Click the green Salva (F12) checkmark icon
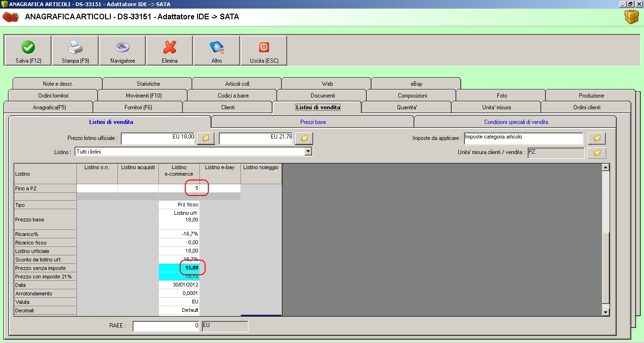The width and height of the screenshot is (644, 343). [x=28, y=47]
